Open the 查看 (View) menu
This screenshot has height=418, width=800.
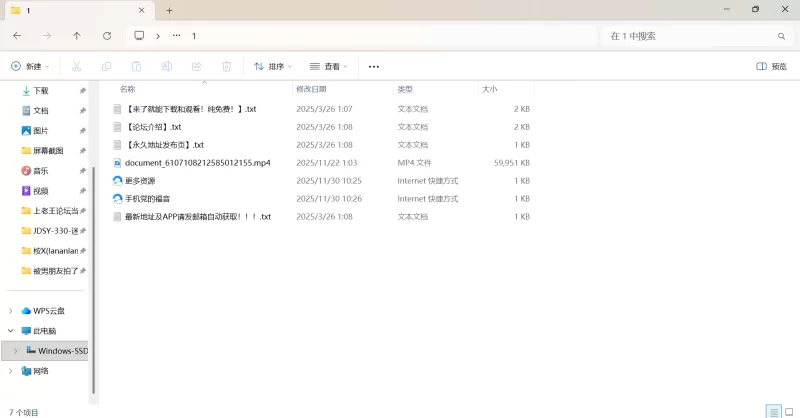[328, 66]
